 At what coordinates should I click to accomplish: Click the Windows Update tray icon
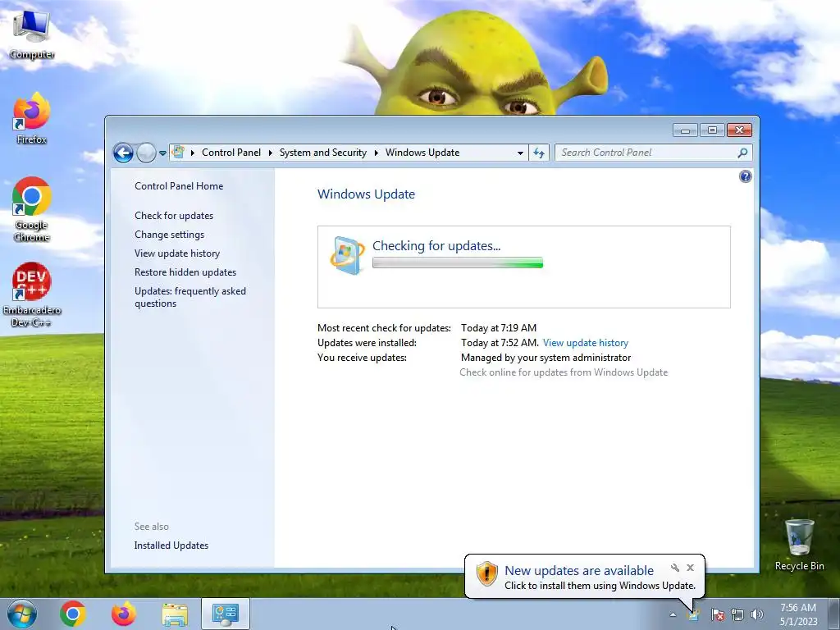coord(693,614)
